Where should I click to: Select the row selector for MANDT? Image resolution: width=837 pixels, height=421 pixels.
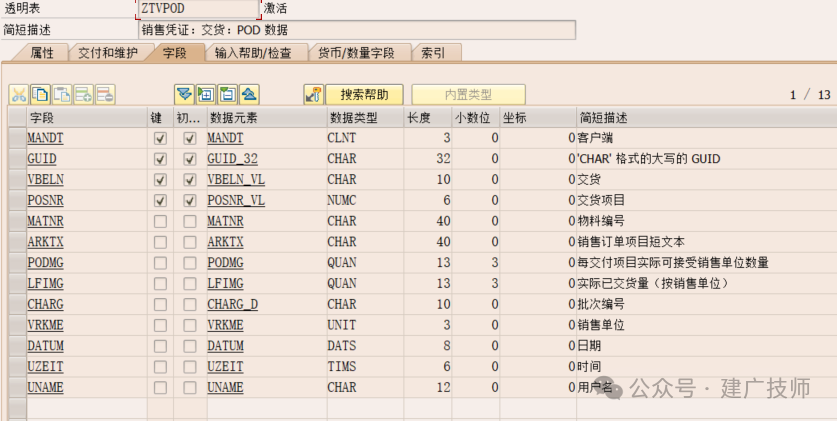point(17,138)
